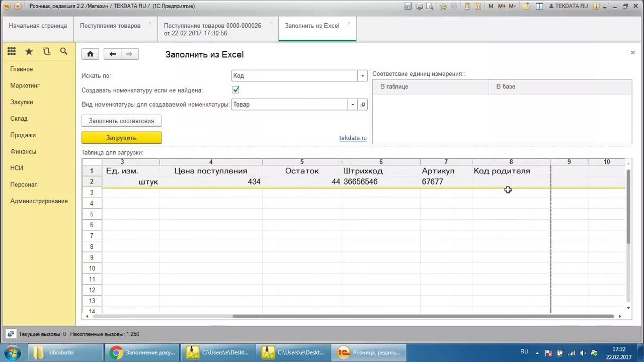
Task: Expand the arrow next to info icon
Action: point(605,7)
